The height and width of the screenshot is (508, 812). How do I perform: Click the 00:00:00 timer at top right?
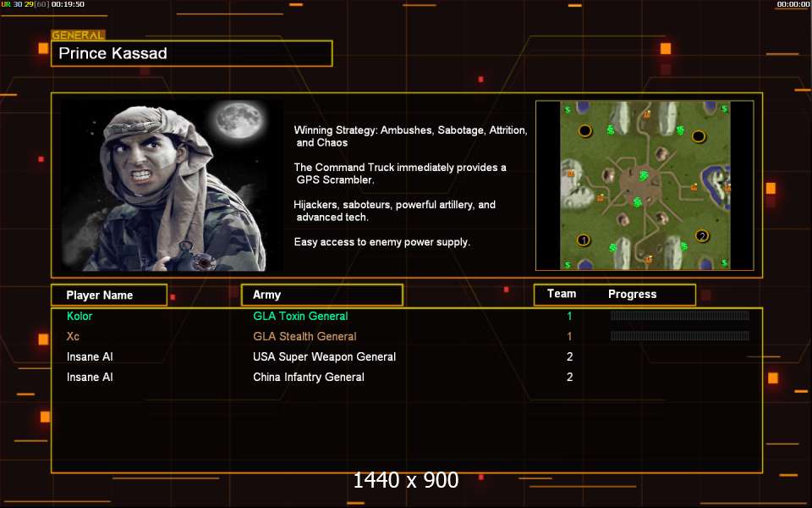click(793, 4)
